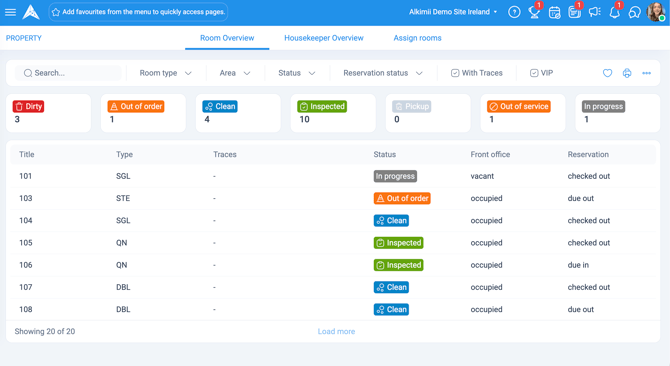Toggle the VIP checkbox
This screenshot has height=366, width=670.
[534, 73]
